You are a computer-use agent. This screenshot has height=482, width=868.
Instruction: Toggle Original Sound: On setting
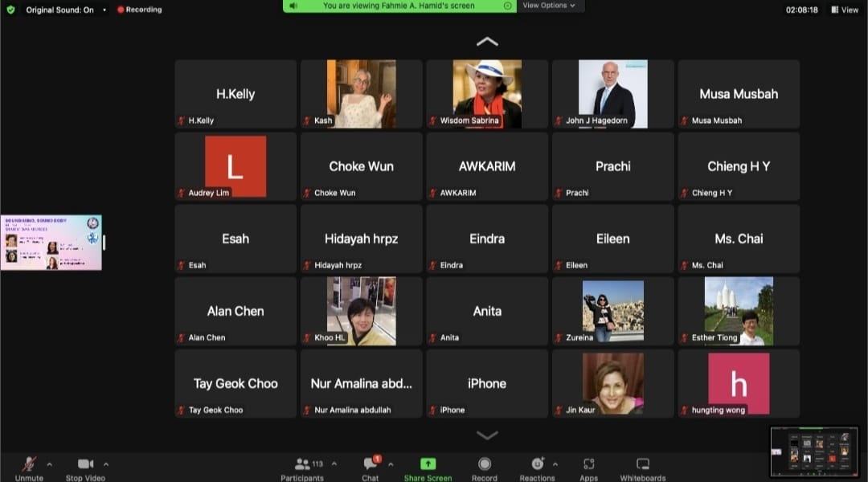[59, 10]
